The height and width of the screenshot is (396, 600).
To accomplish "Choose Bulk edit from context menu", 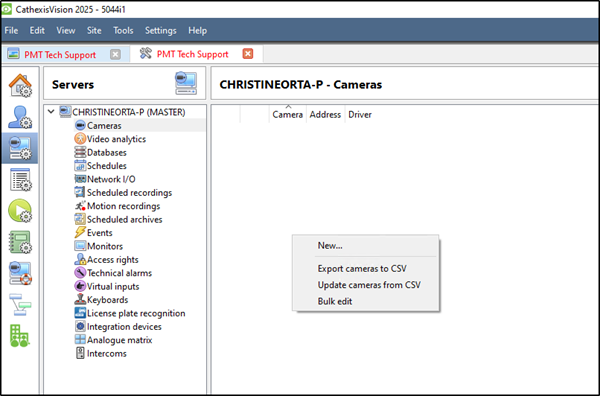I will (366, 301).
